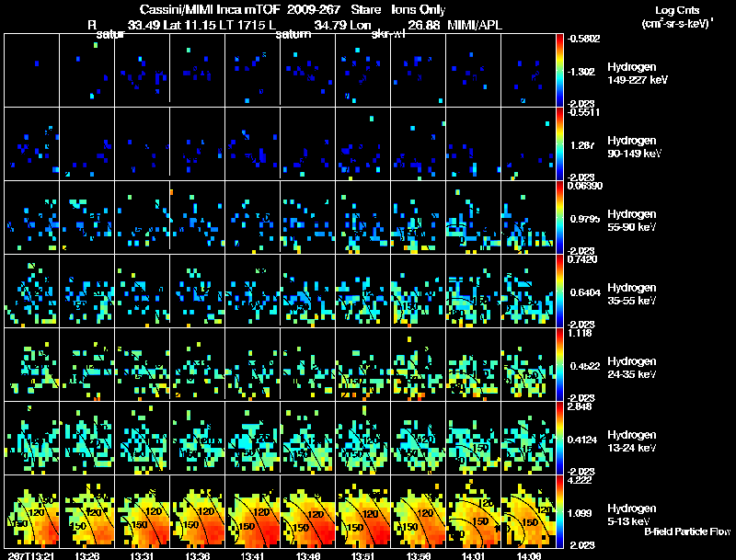736x560 pixels.
Task: Select the 'Hydrogen 149-227 keV' row label
Action: pos(637,74)
